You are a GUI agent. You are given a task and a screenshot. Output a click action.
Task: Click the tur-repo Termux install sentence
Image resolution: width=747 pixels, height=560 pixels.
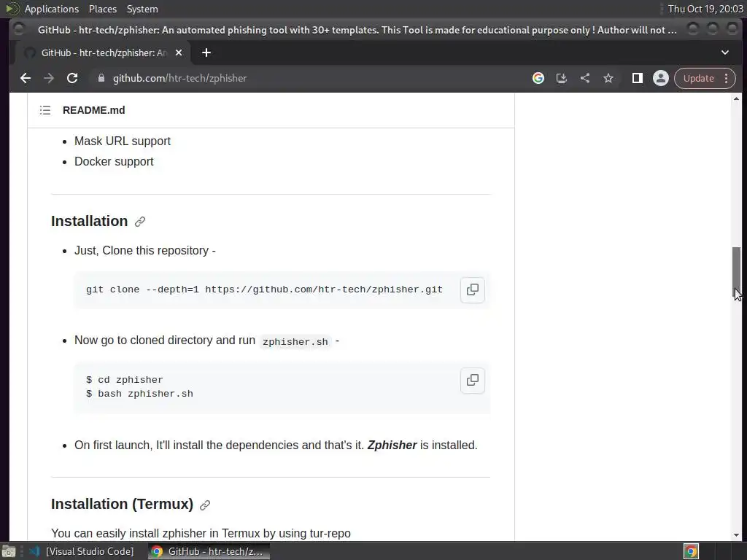point(201,533)
